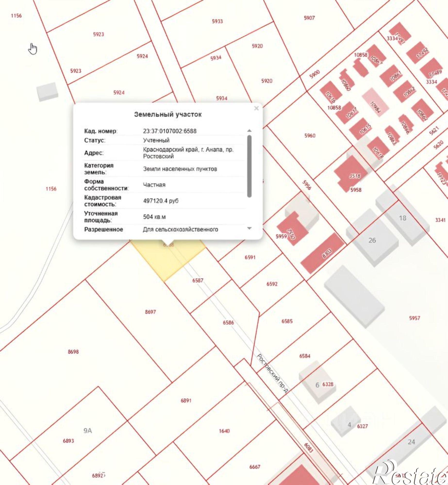Click cadastral number 23:37:0107002:6588

tap(170, 131)
